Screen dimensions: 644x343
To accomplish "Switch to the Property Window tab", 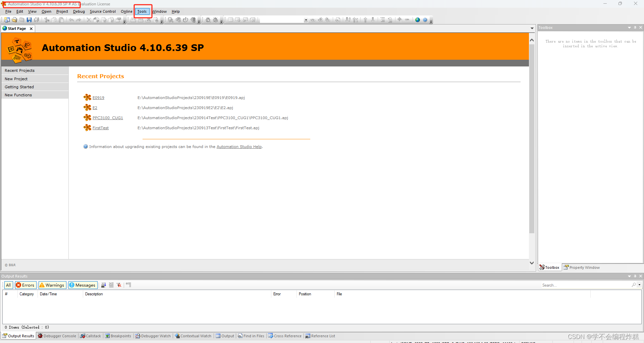I will click(581, 267).
